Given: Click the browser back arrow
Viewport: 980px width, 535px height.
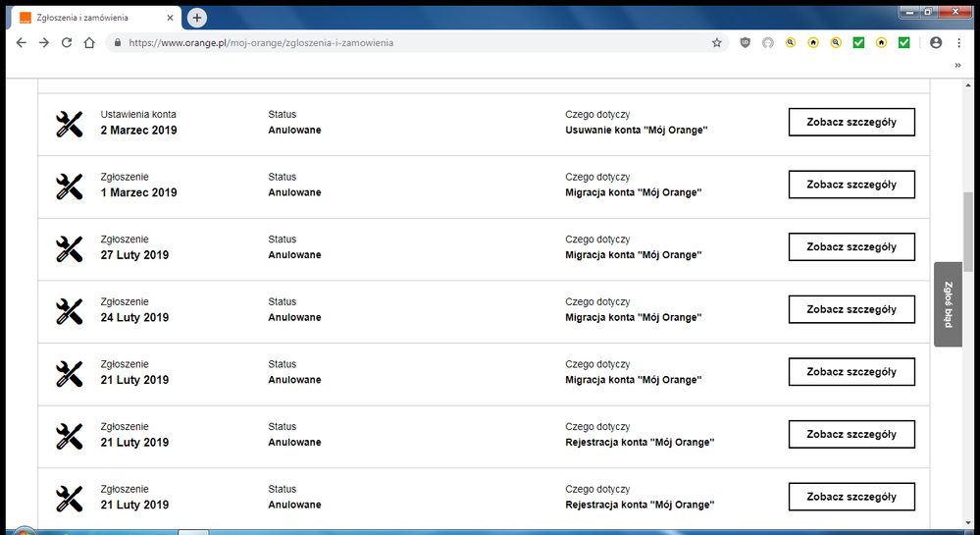Looking at the screenshot, I should (x=21, y=43).
